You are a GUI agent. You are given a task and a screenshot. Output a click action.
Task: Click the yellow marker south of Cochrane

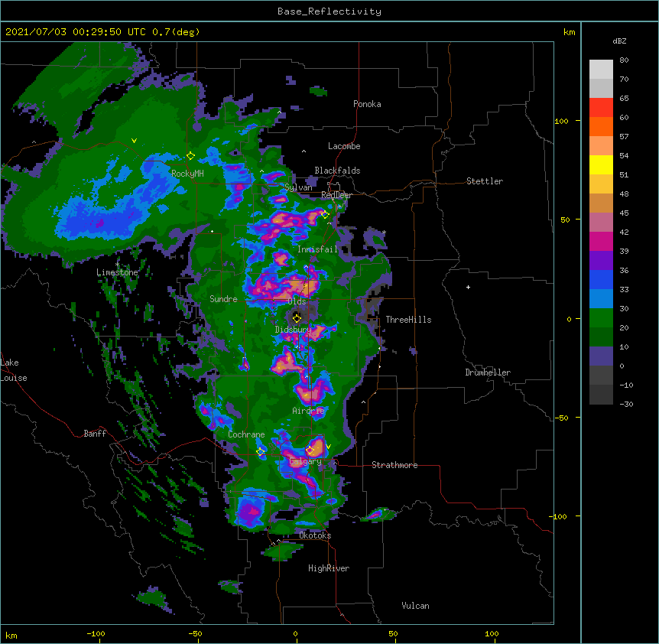click(261, 452)
